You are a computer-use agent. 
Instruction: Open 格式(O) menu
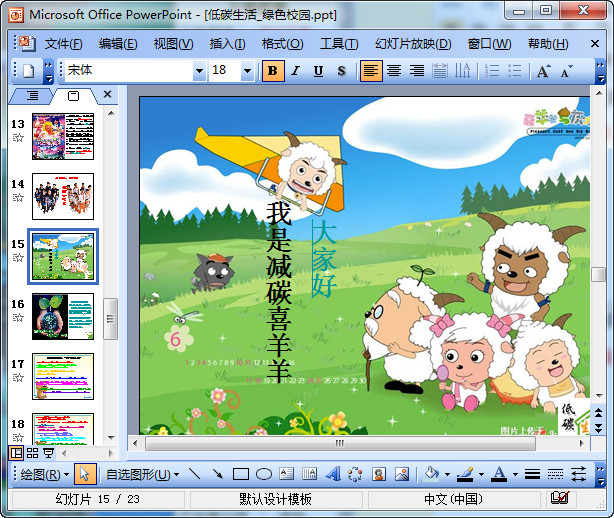282,43
